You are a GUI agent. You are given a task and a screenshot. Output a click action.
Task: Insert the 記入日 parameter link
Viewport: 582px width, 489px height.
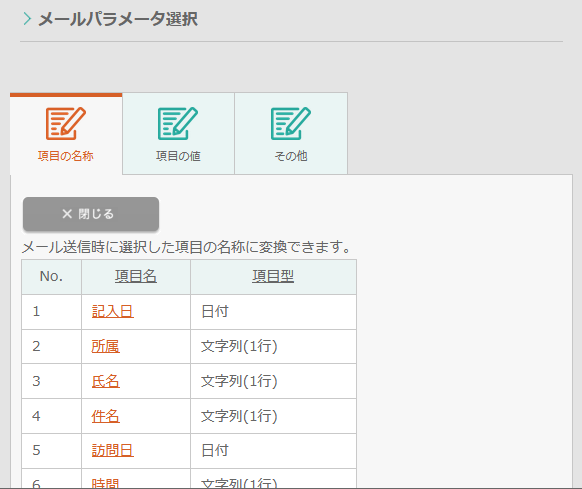(x=112, y=311)
